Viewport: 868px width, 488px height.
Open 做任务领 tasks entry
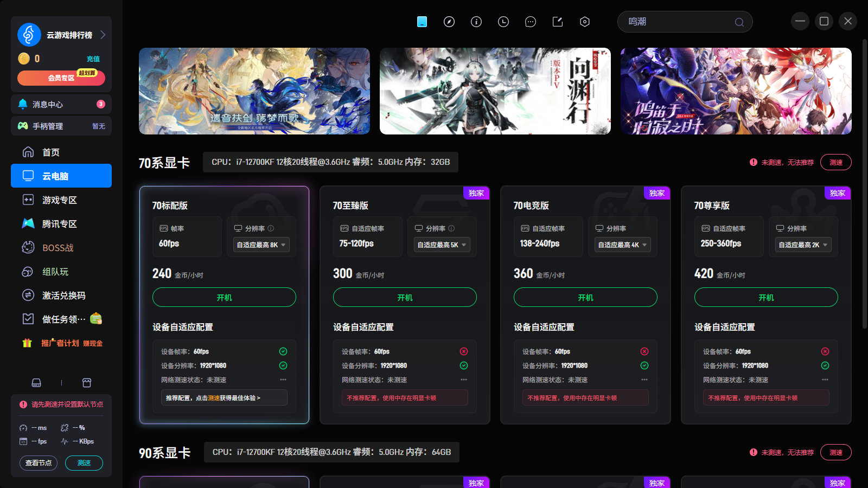(61, 319)
